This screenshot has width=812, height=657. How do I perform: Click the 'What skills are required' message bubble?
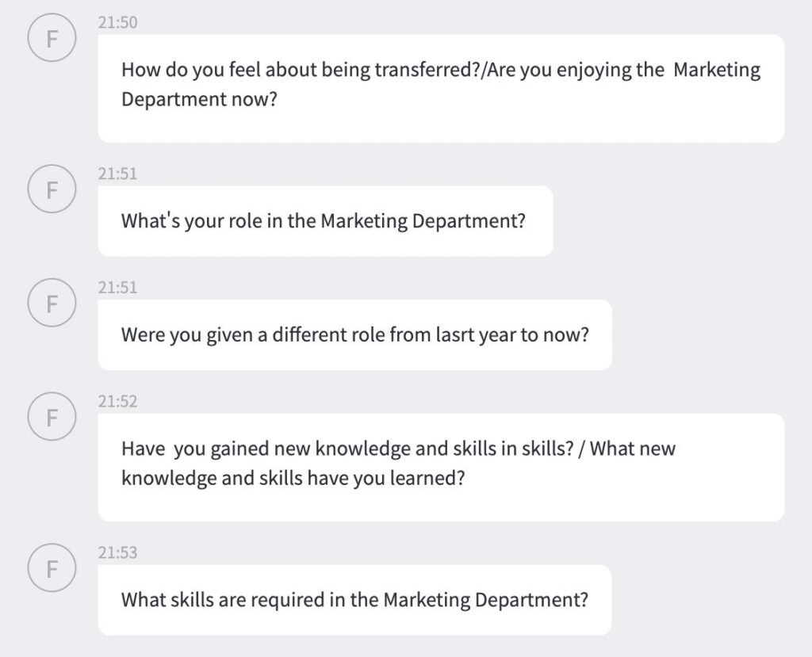click(354, 600)
